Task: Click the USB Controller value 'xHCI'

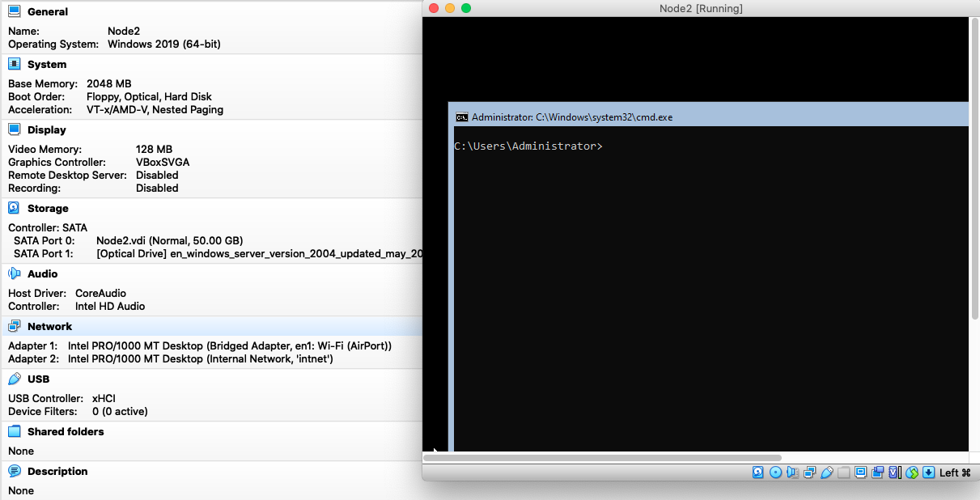Action: click(105, 399)
